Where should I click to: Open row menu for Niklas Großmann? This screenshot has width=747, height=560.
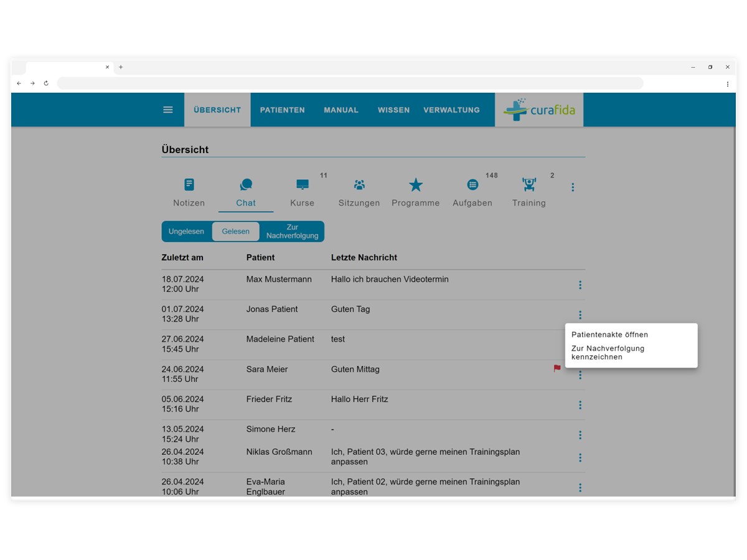point(580,457)
